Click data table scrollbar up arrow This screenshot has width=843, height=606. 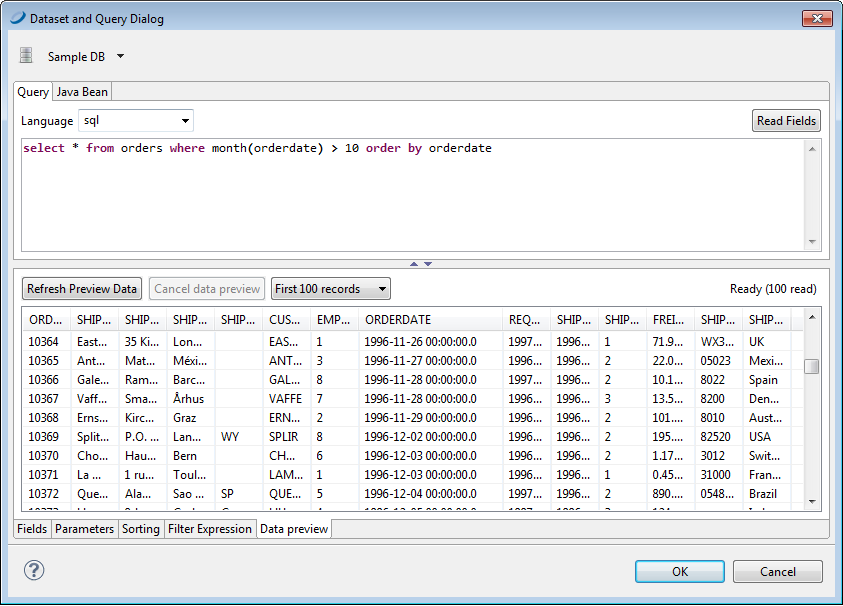812,317
